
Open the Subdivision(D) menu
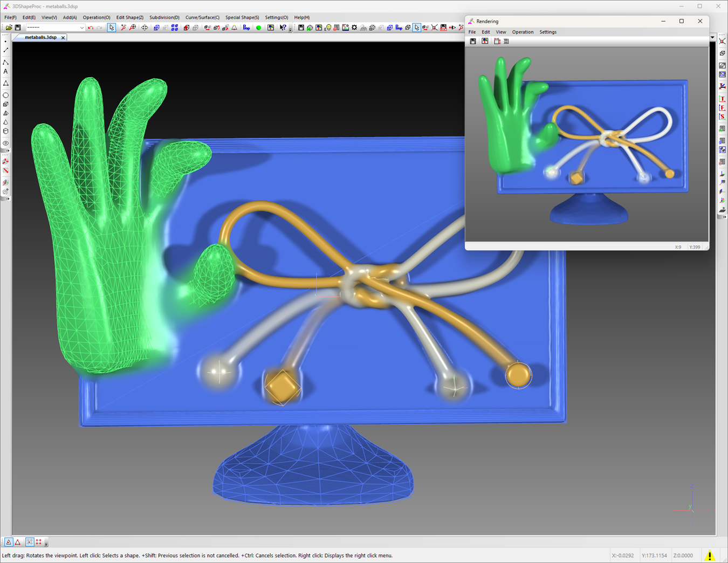(x=164, y=17)
